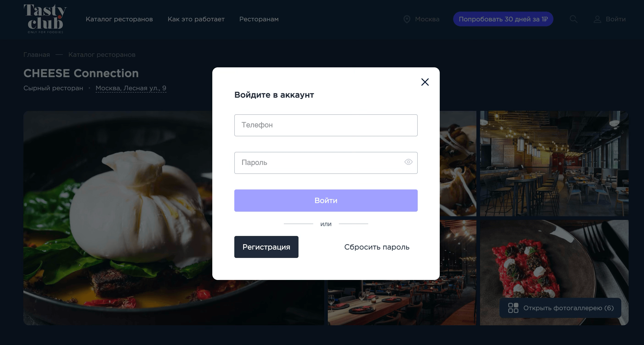Open the Каталог ресторанов menu item

[119, 19]
